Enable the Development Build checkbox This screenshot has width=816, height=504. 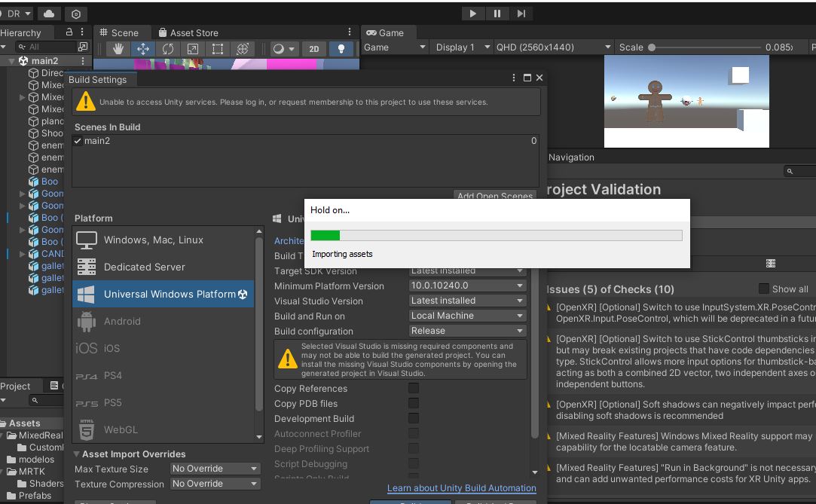(414, 418)
